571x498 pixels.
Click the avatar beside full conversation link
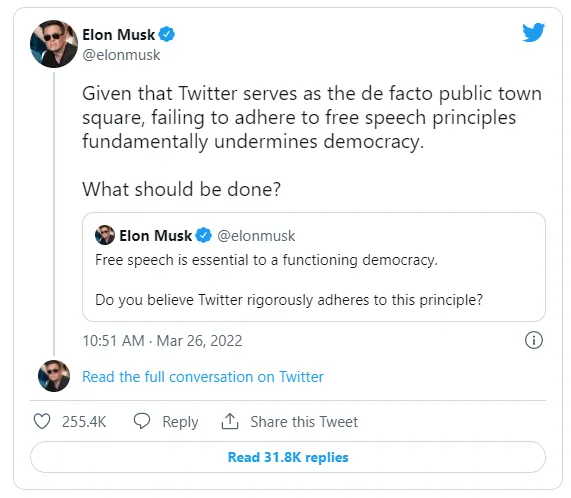point(54,376)
